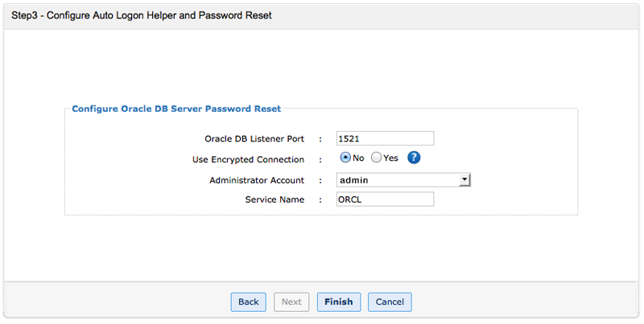644x324 pixels.
Task: Click the Step3 dialog title text
Action: click(x=142, y=15)
